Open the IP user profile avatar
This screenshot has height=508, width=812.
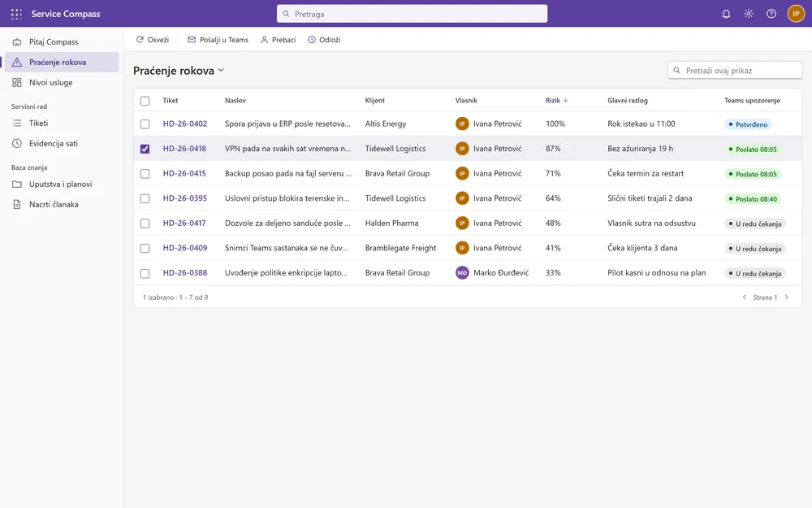pos(796,14)
